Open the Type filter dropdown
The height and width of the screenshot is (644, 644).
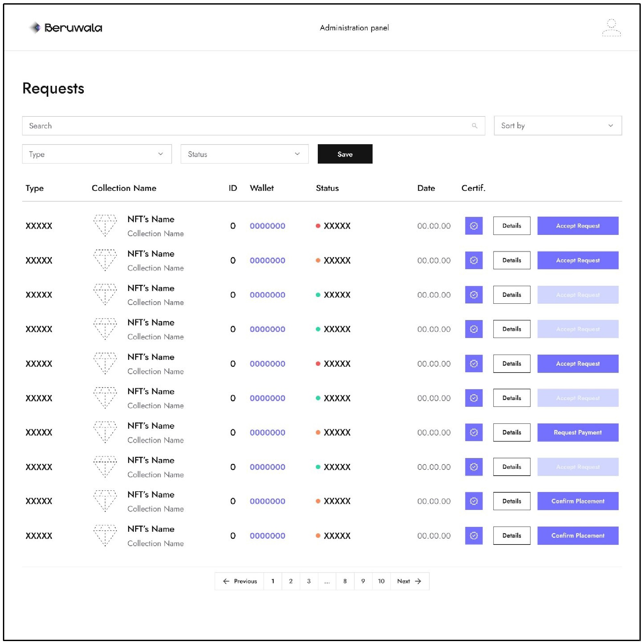(x=97, y=154)
